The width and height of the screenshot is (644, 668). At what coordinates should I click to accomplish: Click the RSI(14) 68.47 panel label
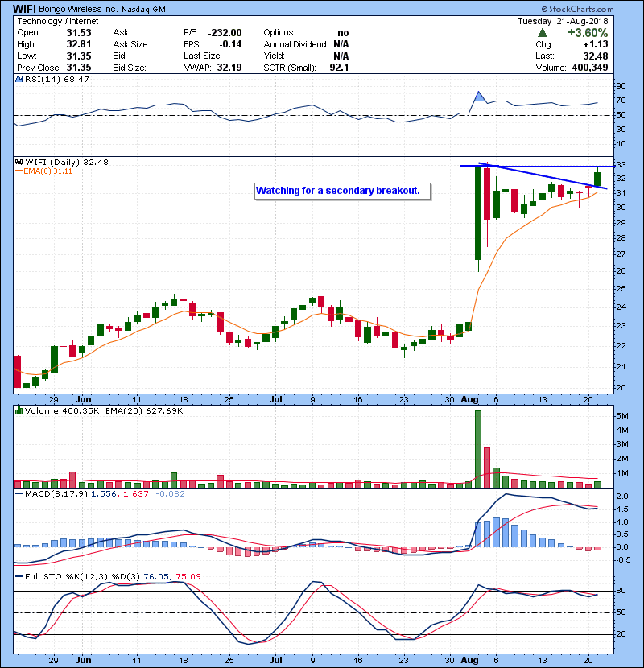56,79
